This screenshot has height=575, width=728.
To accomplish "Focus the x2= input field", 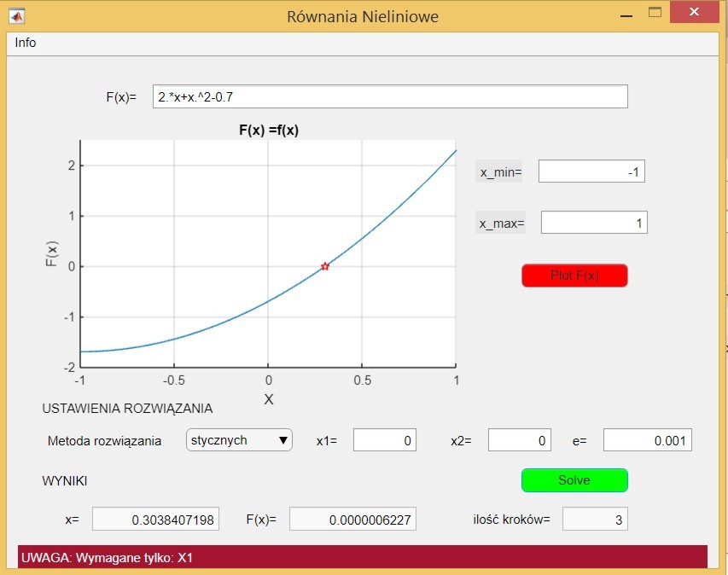I will 520,440.
